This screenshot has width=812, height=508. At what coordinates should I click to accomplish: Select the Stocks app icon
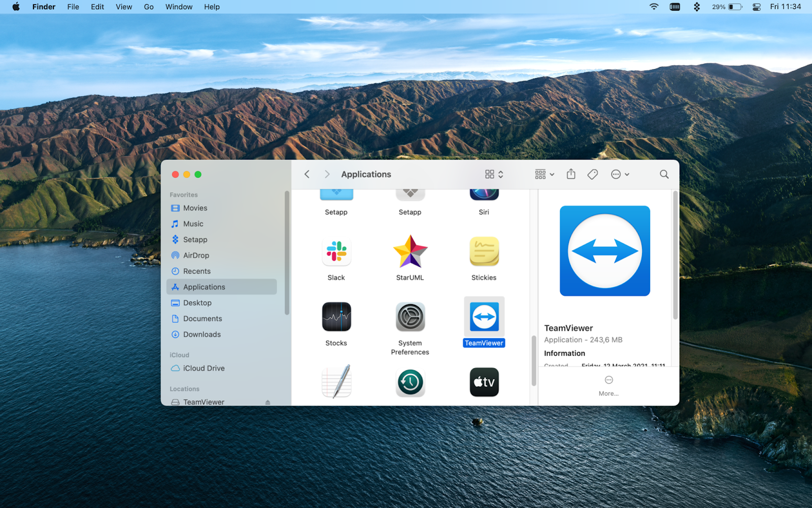click(336, 316)
